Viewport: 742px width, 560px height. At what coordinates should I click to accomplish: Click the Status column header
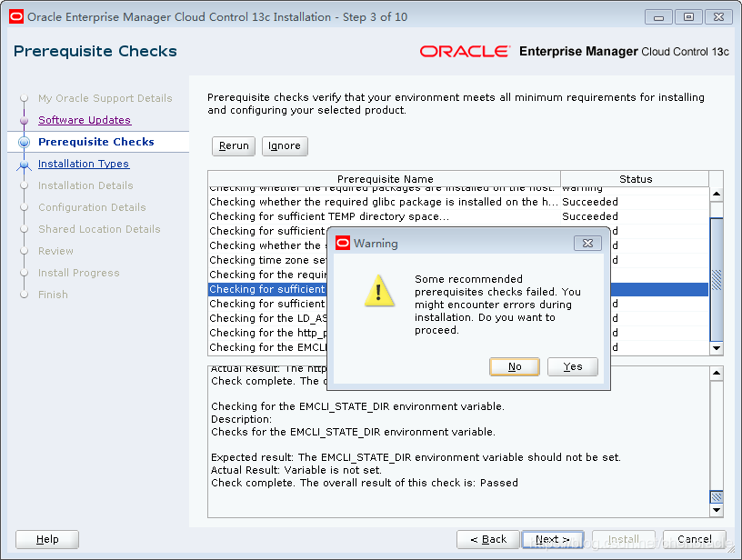pyautogui.click(x=635, y=179)
